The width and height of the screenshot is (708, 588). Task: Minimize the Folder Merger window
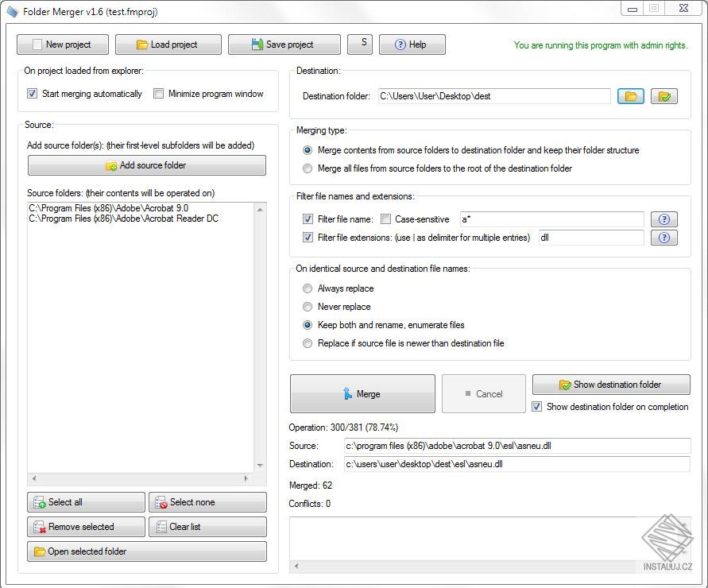pyautogui.click(x=633, y=9)
